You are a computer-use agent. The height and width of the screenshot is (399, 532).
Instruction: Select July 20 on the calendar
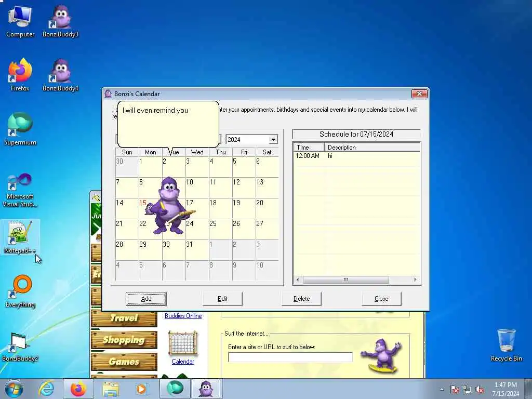pos(267,208)
